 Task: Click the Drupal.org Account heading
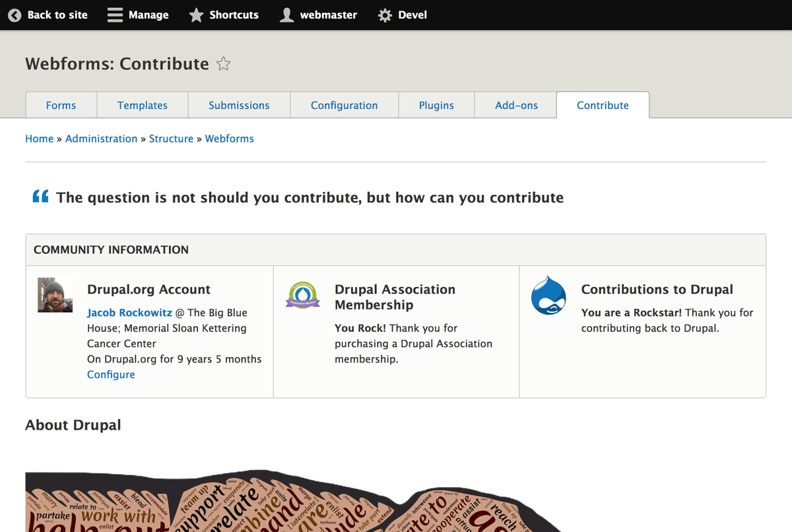click(148, 290)
